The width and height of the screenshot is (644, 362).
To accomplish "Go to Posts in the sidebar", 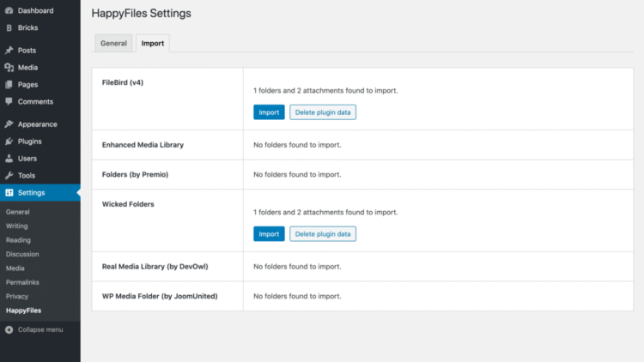I will [x=27, y=51].
